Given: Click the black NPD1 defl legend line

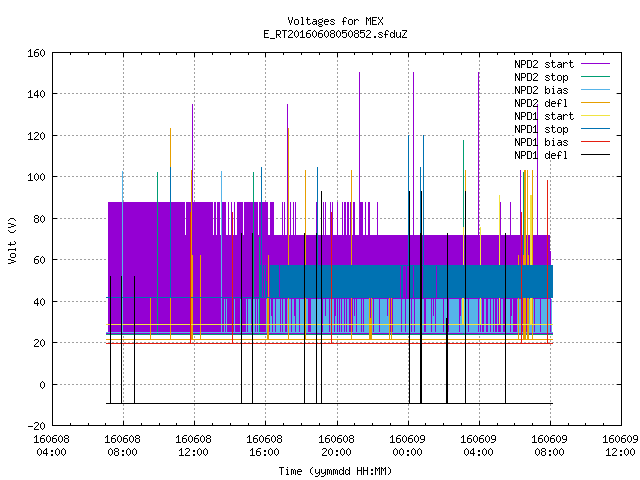Looking at the screenshot, I should pyautogui.click(x=595, y=155).
